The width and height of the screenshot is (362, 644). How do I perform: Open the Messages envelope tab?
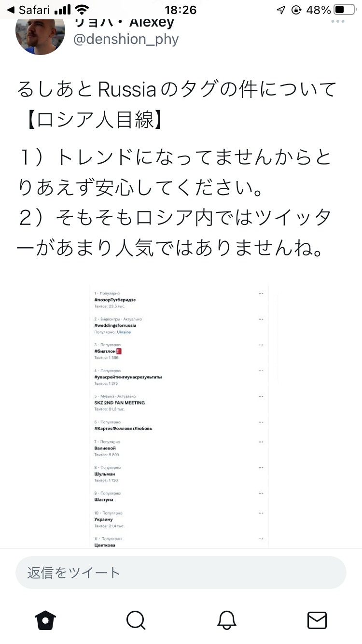(317, 620)
